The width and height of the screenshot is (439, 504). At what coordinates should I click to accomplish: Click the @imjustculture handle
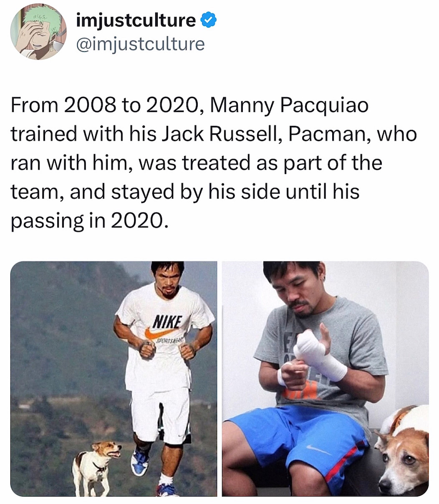point(140,44)
